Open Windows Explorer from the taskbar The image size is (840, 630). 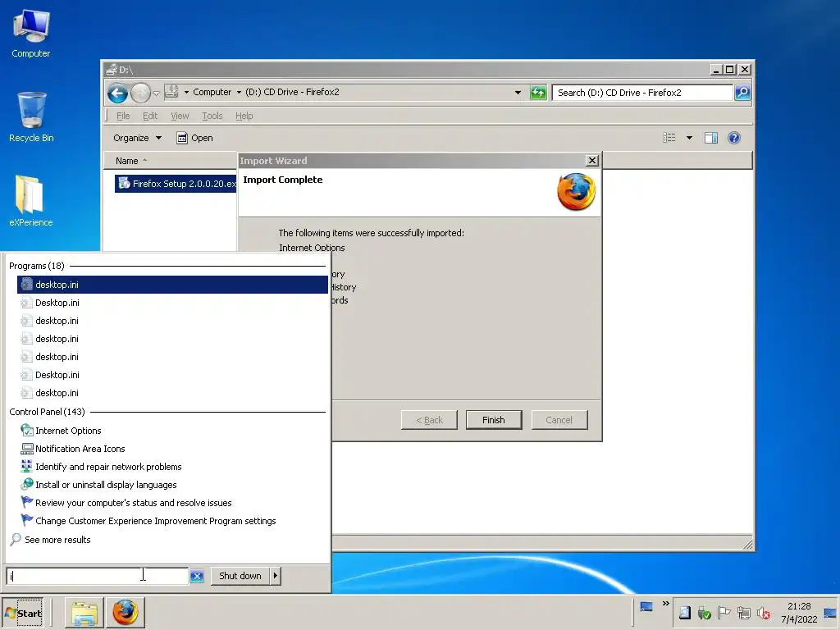coord(84,613)
